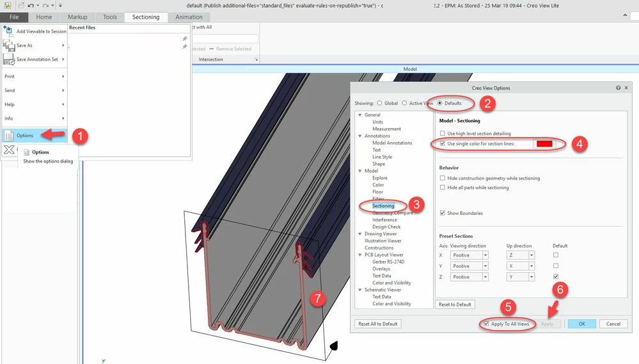
Task: Enable Hide construction geometry while sectioning
Action: point(442,178)
